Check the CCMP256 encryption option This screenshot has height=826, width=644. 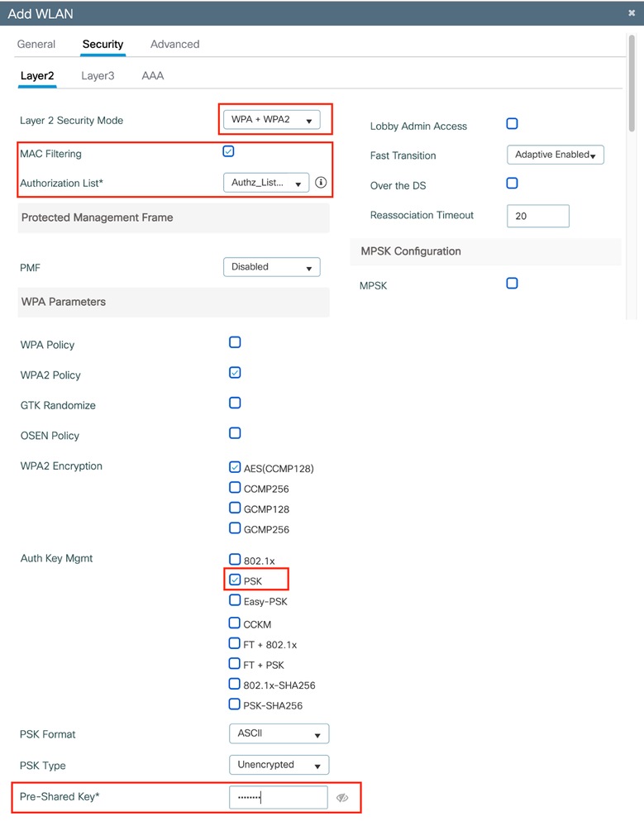(x=234, y=488)
